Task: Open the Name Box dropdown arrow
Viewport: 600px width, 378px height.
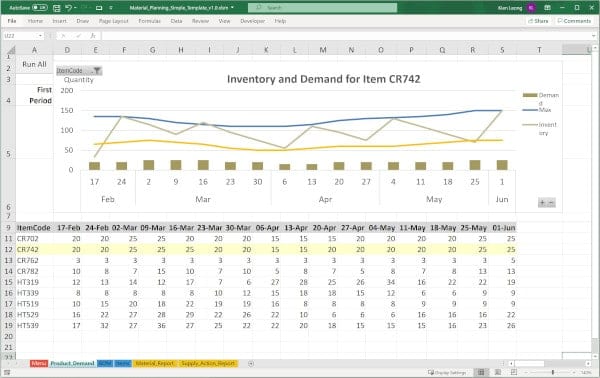Action: point(41,36)
